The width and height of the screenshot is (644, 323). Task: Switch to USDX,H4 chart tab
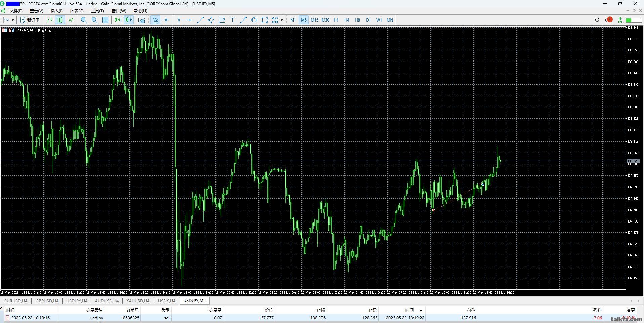click(x=167, y=301)
